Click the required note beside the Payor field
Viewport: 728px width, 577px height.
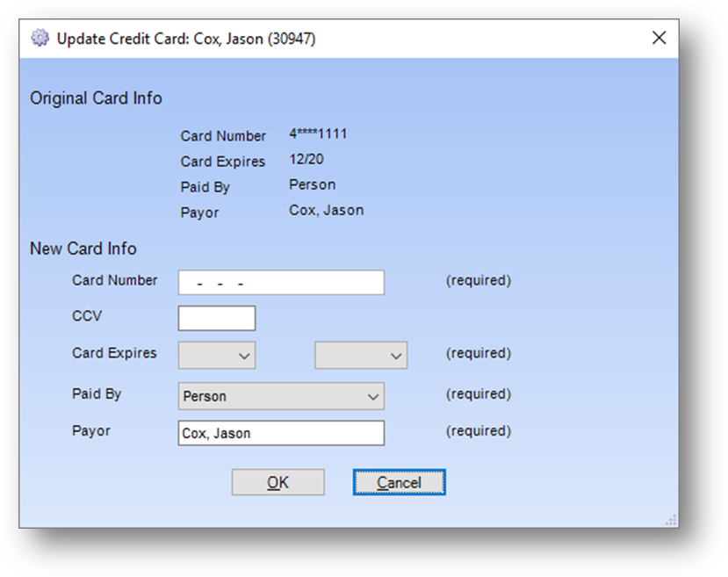tap(478, 431)
